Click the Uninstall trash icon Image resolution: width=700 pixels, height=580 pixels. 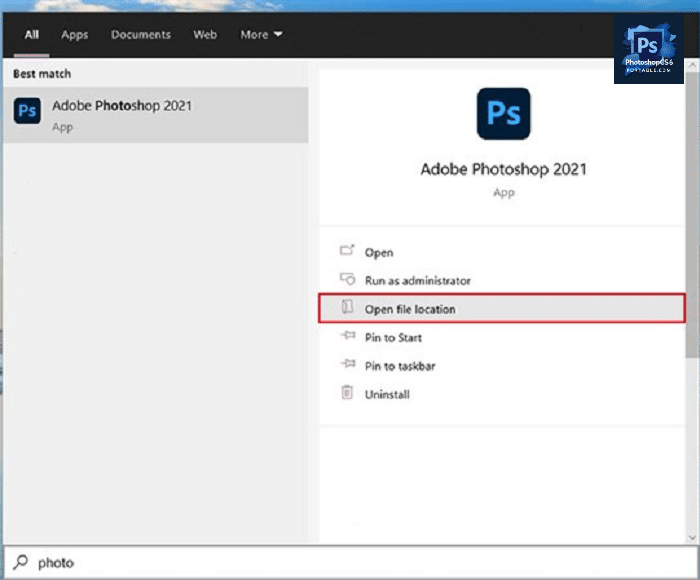tap(347, 392)
